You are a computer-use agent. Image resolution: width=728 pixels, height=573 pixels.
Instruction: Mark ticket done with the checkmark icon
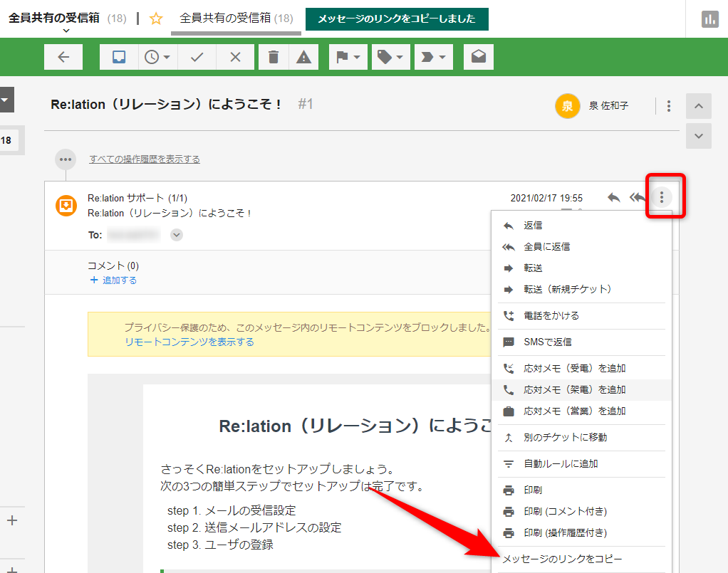[197, 57]
